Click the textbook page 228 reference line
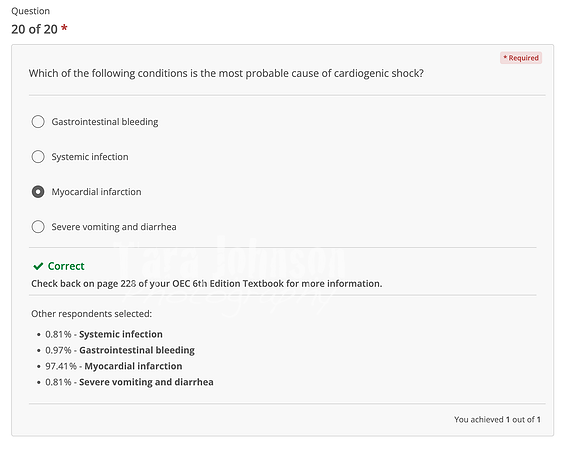 click(x=206, y=284)
